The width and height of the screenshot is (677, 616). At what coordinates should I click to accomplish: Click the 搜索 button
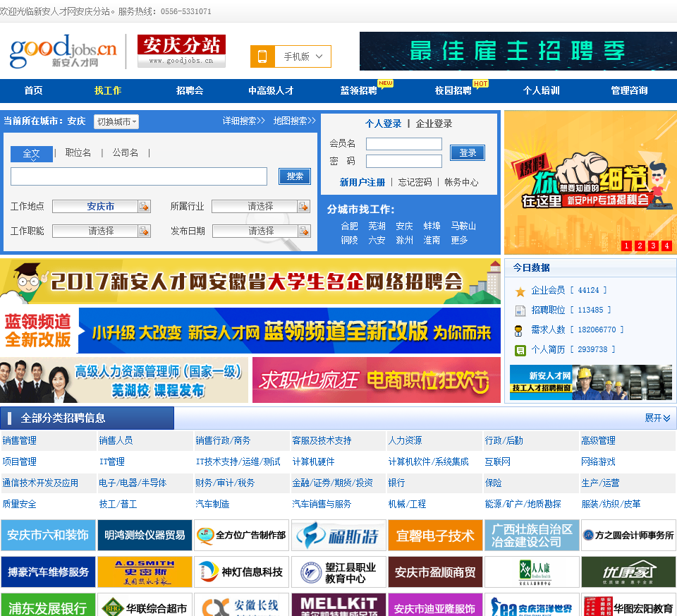(295, 176)
